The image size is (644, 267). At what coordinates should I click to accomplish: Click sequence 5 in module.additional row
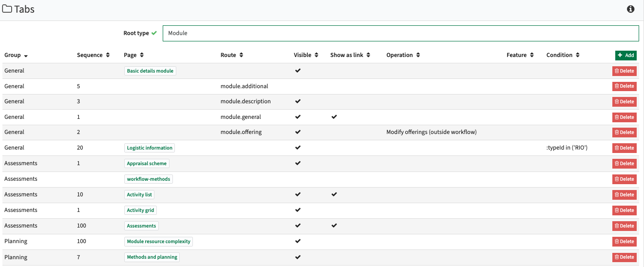tap(78, 86)
